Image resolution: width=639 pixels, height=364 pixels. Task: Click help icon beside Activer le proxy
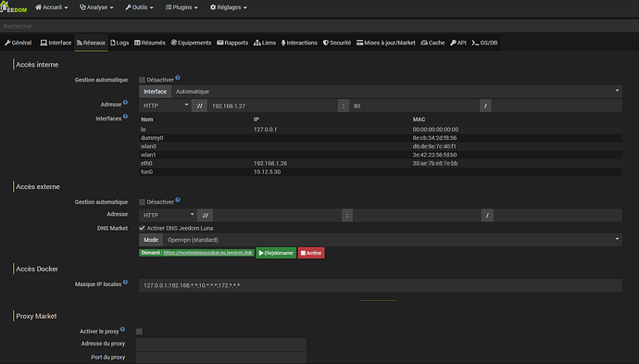[122, 329]
